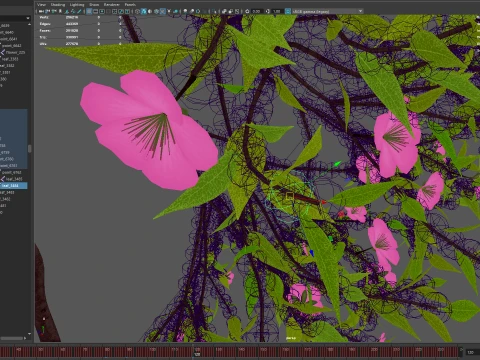480x360 pixels.
Task: Open Camera Attributes from panel toolbar
Action: click(54, 11)
